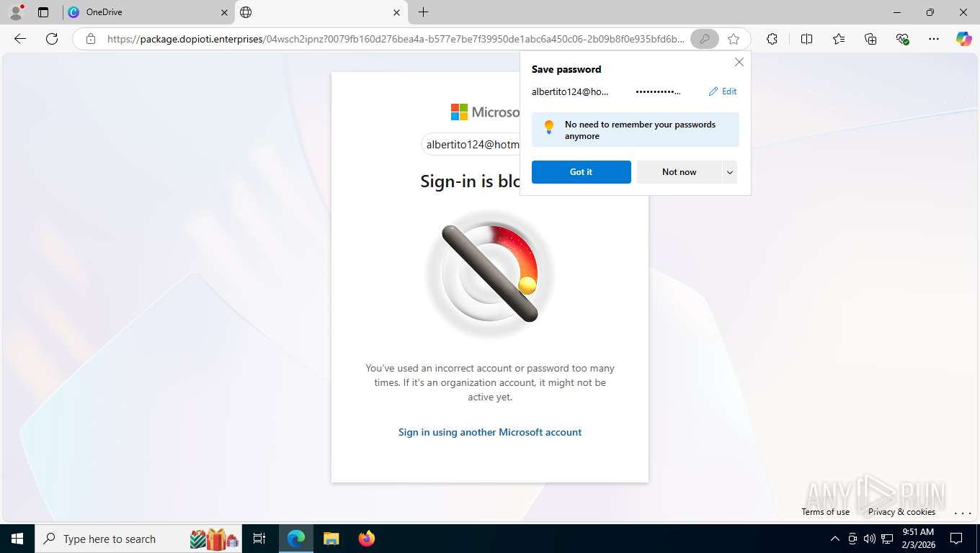Open the tab actions menu icon

coord(43,12)
